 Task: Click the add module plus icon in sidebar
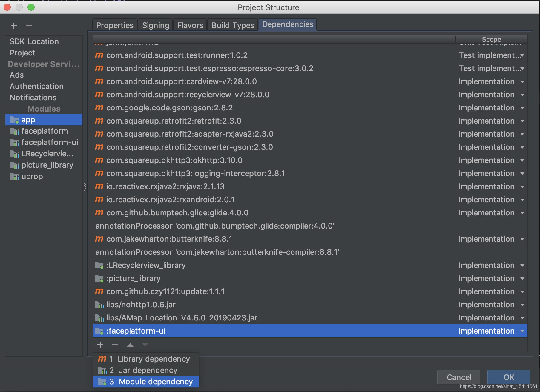coord(14,26)
